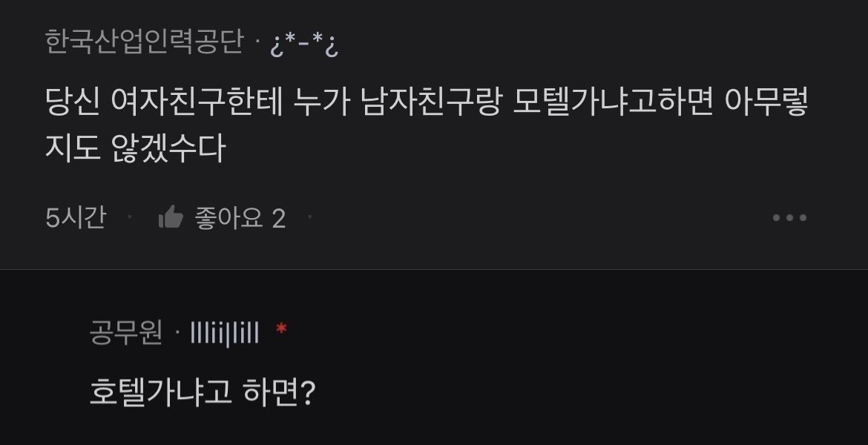Click the word "남자친구랑" in the comment

click(430, 102)
